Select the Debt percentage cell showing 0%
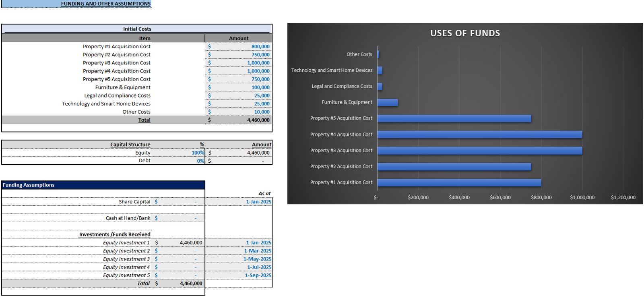The width and height of the screenshot is (644, 298). tap(178, 161)
